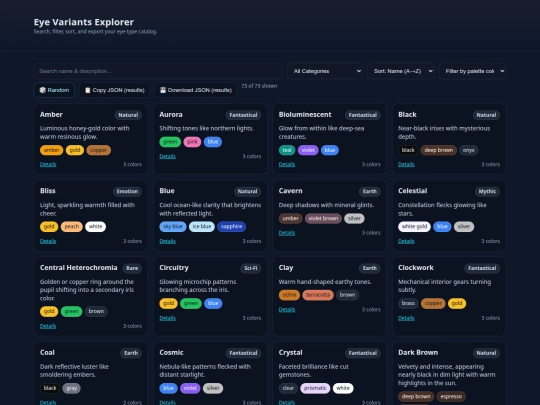Click the '73 of 73 shown' count
540x405 pixels.
pos(259,86)
